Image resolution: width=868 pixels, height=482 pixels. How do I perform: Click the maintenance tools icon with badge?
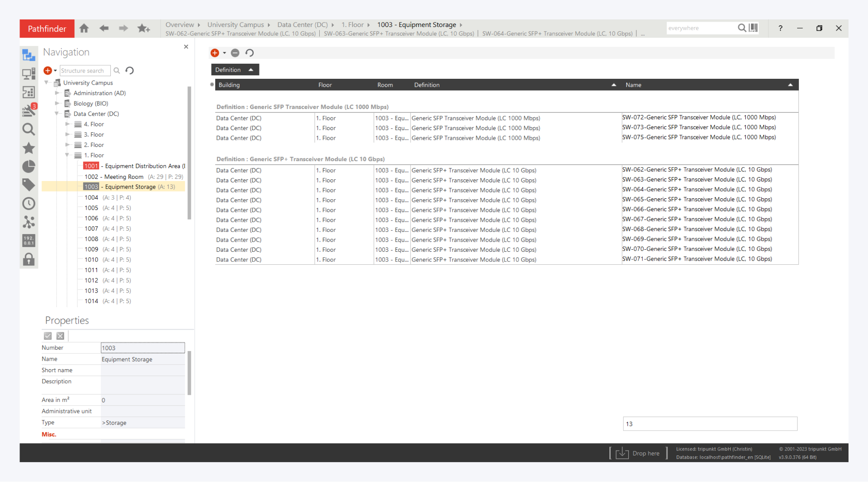pyautogui.click(x=29, y=110)
